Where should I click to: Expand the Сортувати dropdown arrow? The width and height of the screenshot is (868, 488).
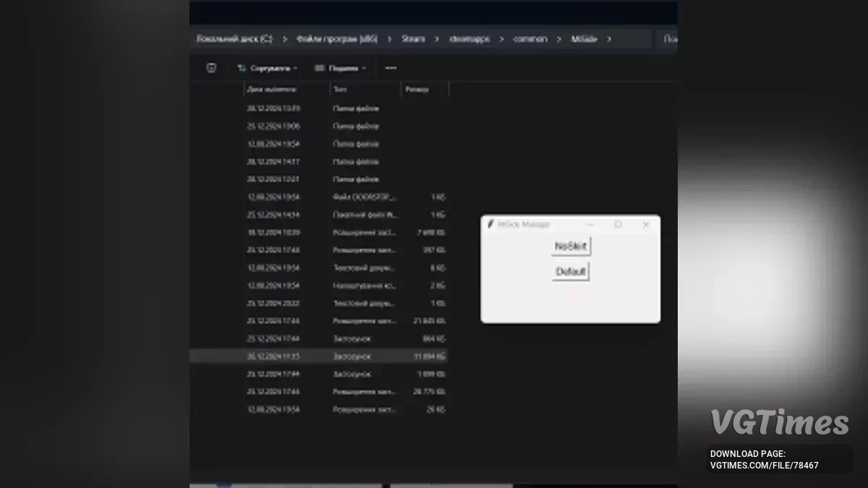(295, 67)
